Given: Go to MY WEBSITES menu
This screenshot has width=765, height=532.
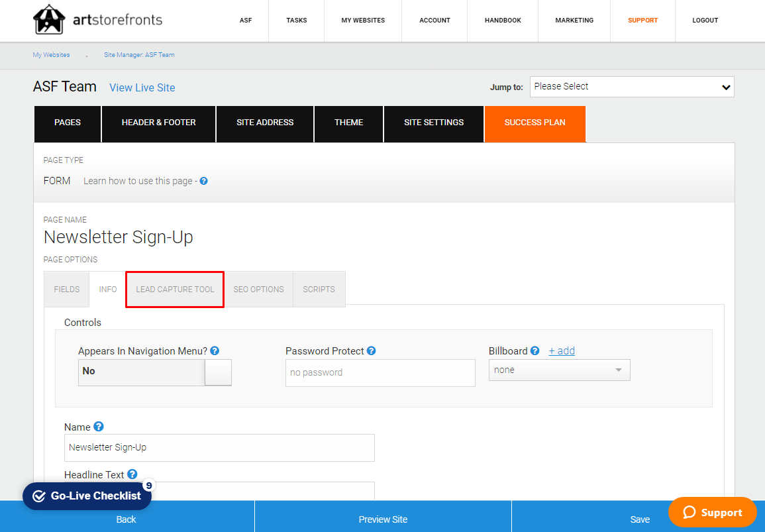Looking at the screenshot, I should tap(363, 21).
